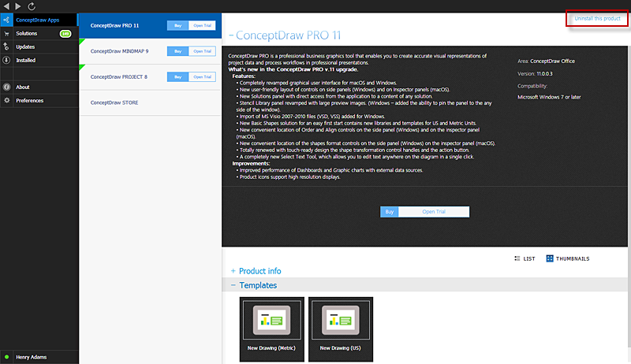Click the ConceptDraw Apps sidebar icon

click(x=6, y=20)
